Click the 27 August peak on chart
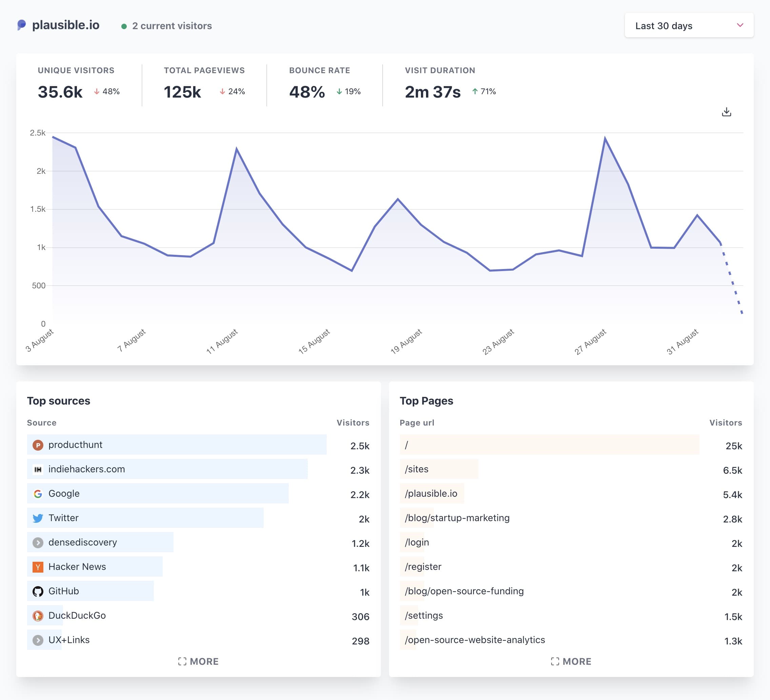The image size is (770, 700). point(605,138)
